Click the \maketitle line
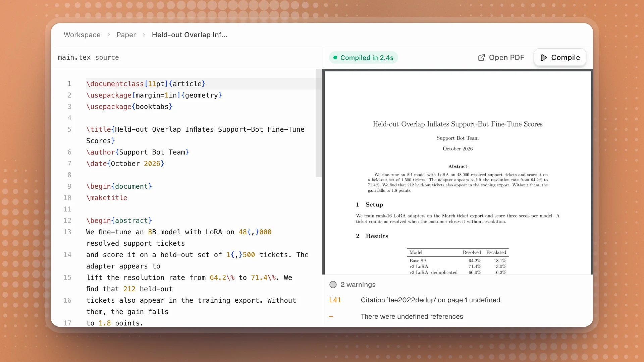Screen dimensions: 644x362 107,198
